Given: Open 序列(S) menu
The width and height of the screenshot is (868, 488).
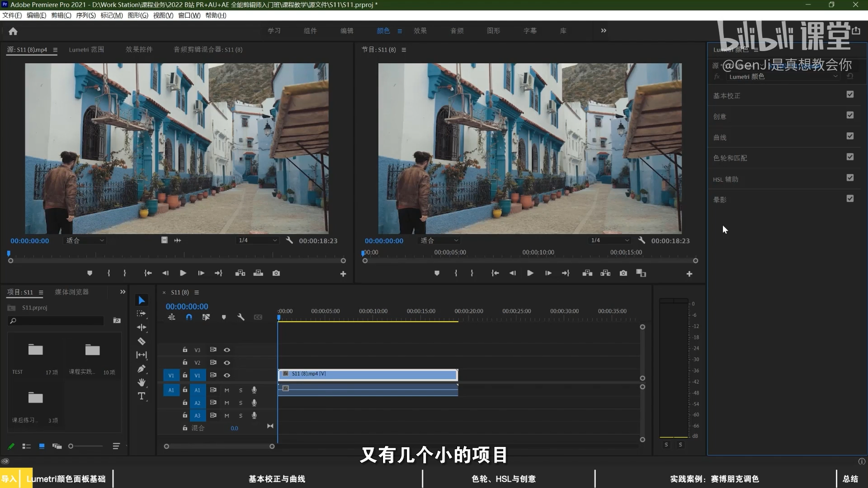Looking at the screenshot, I should 86,15.
